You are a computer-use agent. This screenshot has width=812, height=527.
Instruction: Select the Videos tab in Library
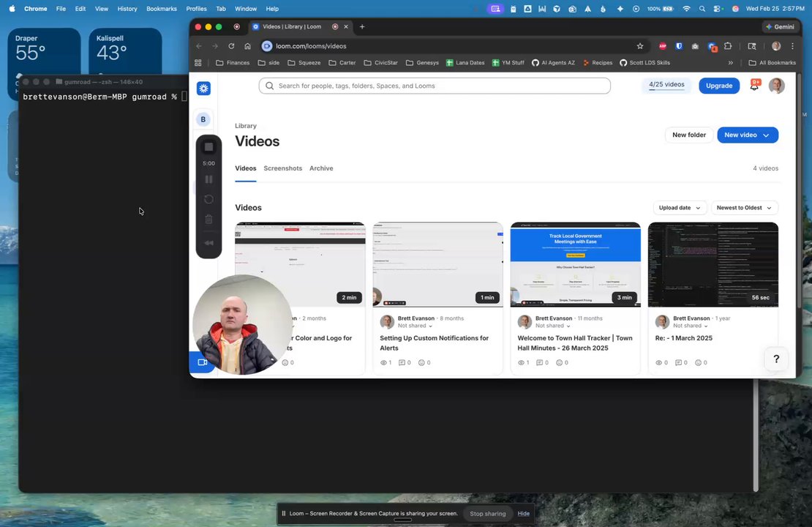[x=246, y=168]
